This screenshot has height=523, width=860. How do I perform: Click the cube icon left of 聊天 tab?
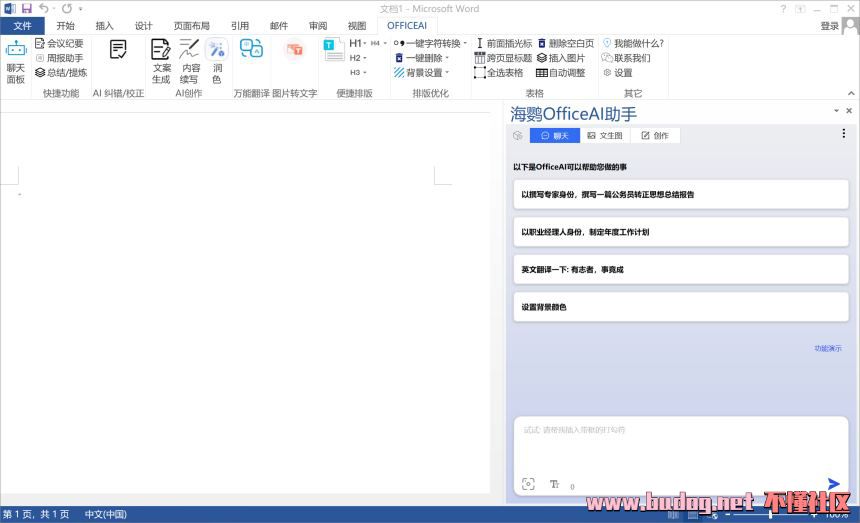(x=517, y=135)
